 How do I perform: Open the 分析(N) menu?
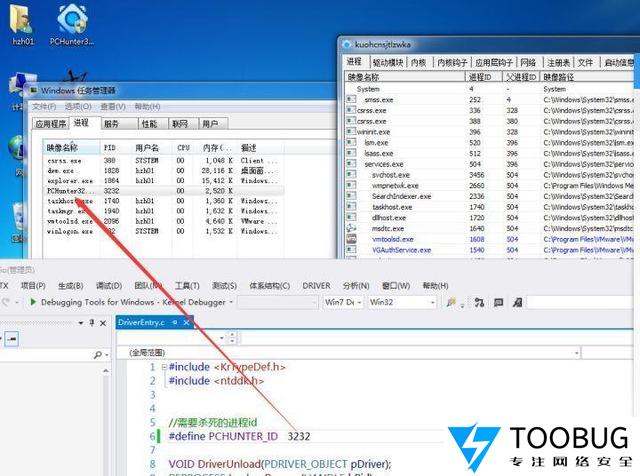coord(356,286)
